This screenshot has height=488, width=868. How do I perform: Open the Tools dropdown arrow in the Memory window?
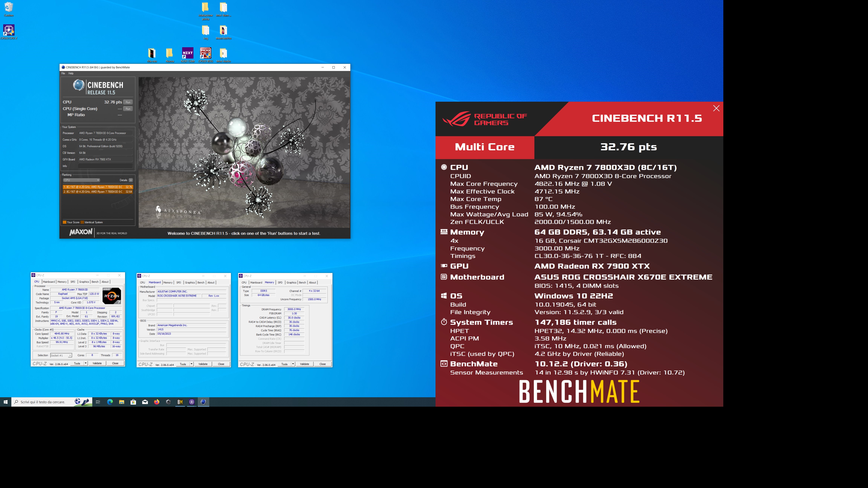(x=293, y=364)
